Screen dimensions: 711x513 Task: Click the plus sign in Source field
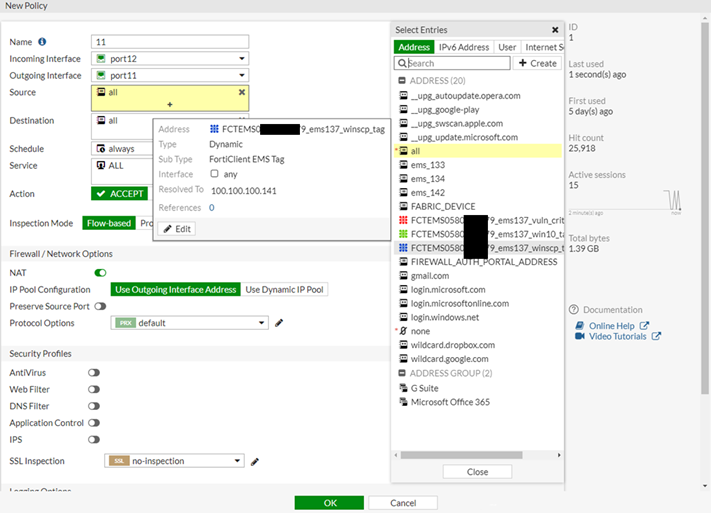coord(169,104)
